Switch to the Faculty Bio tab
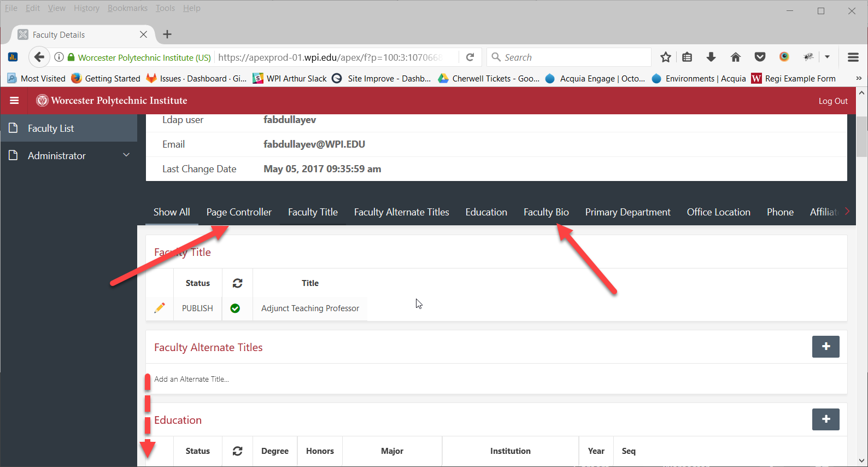 [x=546, y=212]
